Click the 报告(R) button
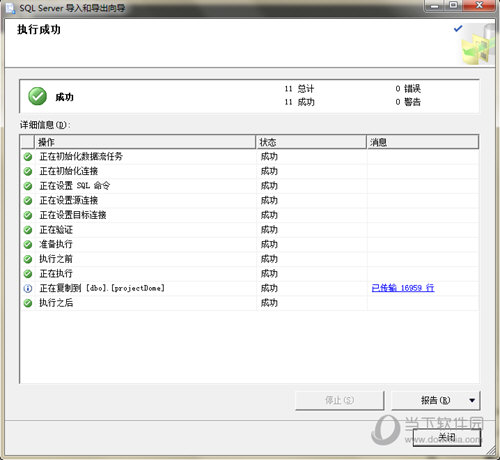Viewport: 500px width, 460px height. tap(436, 400)
